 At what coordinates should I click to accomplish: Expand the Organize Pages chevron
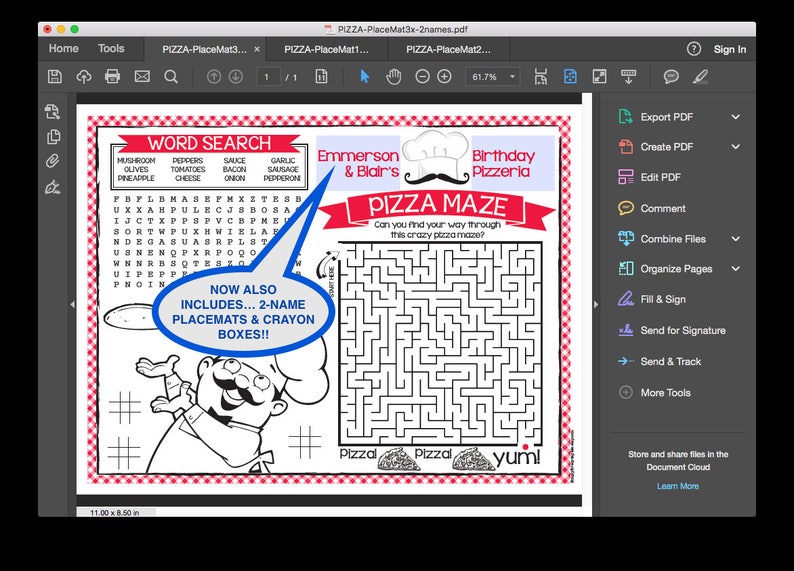(x=735, y=269)
